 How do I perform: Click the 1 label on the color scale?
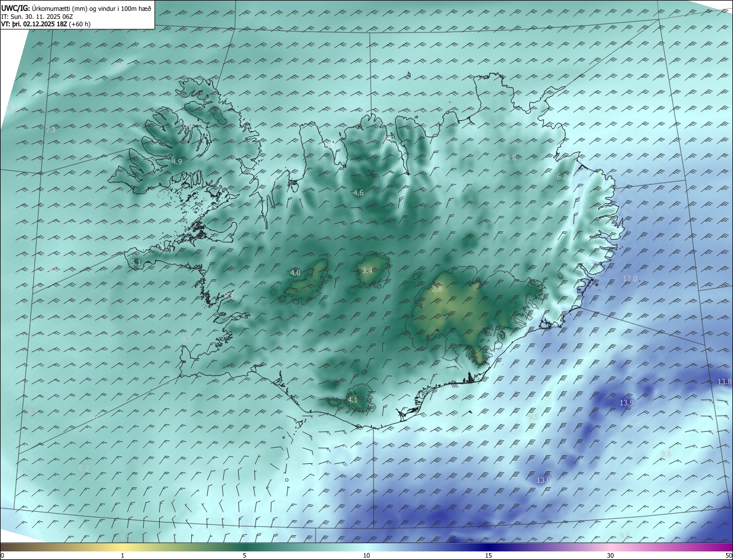coord(123,556)
